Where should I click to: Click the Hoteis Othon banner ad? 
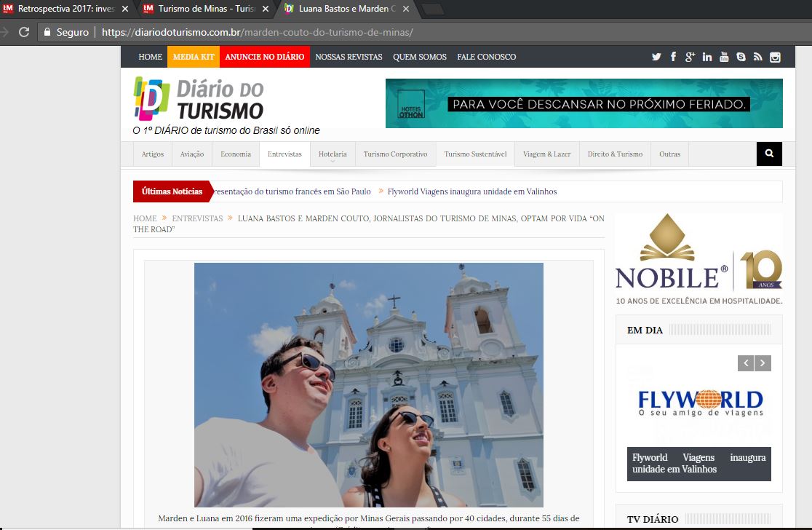coord(584,103)
